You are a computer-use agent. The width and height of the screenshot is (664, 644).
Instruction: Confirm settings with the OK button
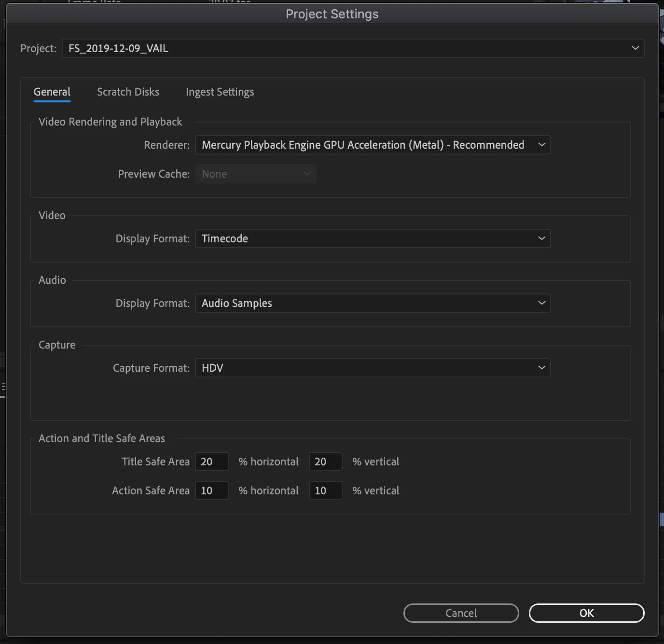586,613
